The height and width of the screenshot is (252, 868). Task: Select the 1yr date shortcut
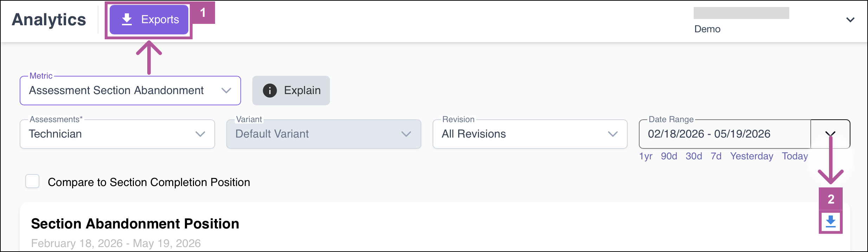click(x=646, y=156)
